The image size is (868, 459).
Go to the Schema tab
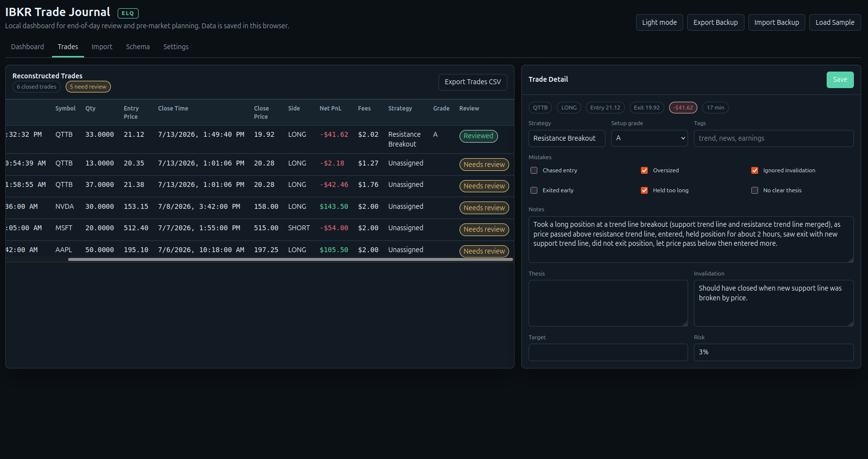click(x=138, y=47)
